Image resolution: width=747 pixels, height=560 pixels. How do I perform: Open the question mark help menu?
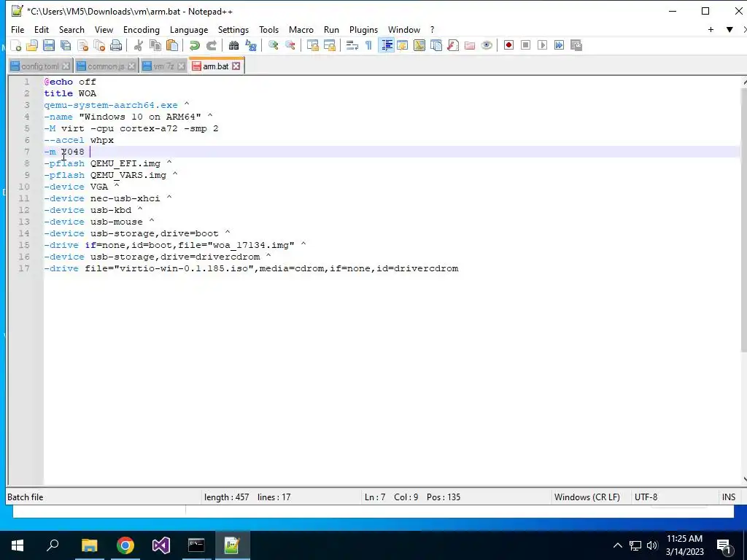point(432,29)
